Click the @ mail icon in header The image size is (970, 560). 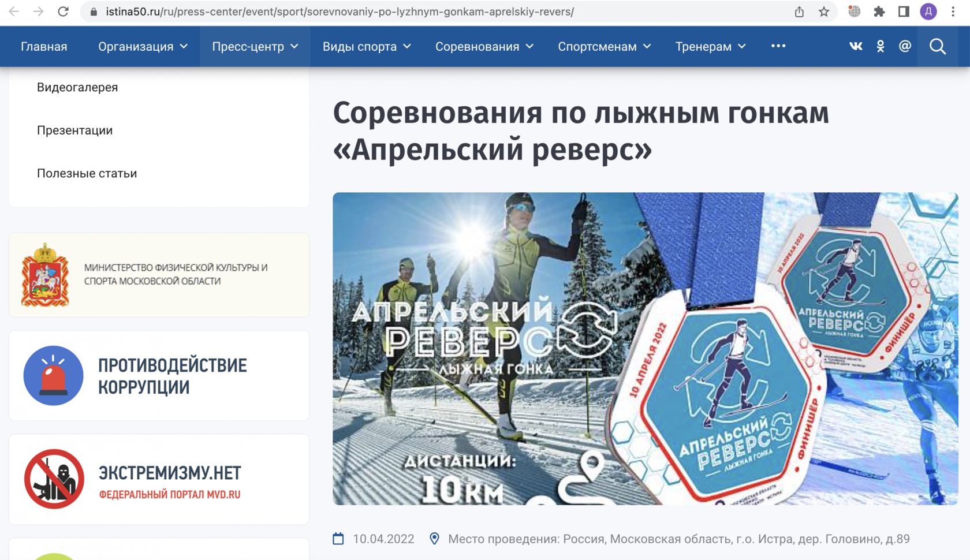tap(905, 46)
